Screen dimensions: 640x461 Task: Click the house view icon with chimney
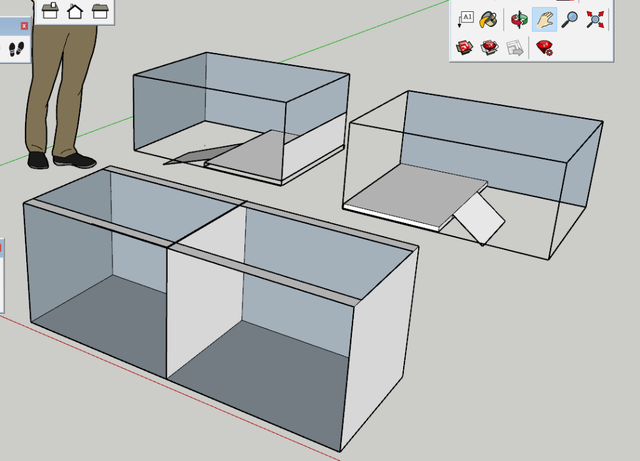50,11
